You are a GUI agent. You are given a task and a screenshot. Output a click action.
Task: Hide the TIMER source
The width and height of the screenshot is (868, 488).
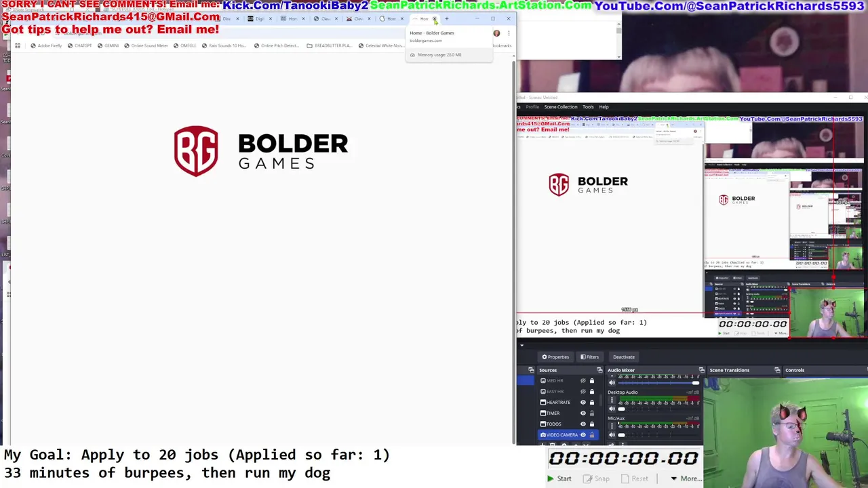tap(583, 413)
